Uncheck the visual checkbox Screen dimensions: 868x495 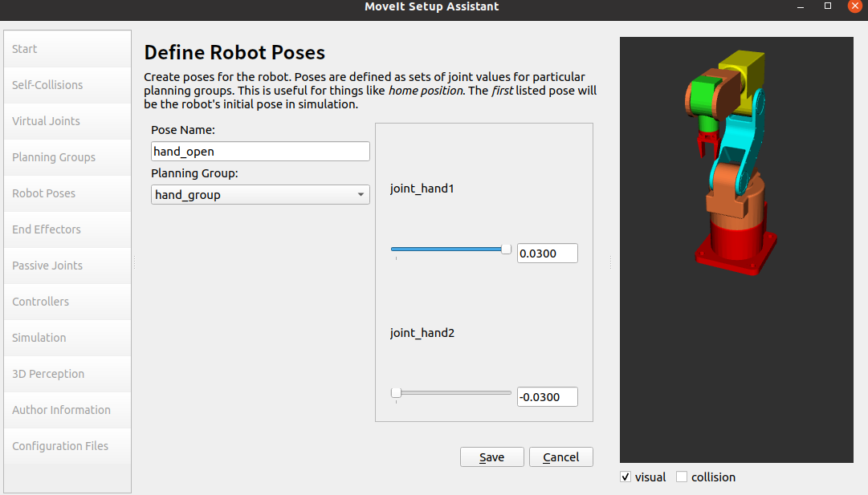click(x=626, y=477)
